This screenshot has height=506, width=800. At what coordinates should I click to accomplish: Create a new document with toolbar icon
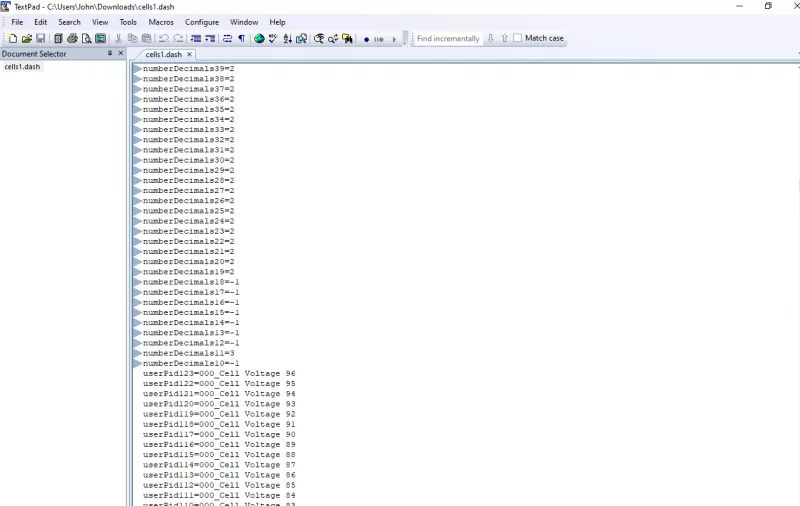point(13,39)
